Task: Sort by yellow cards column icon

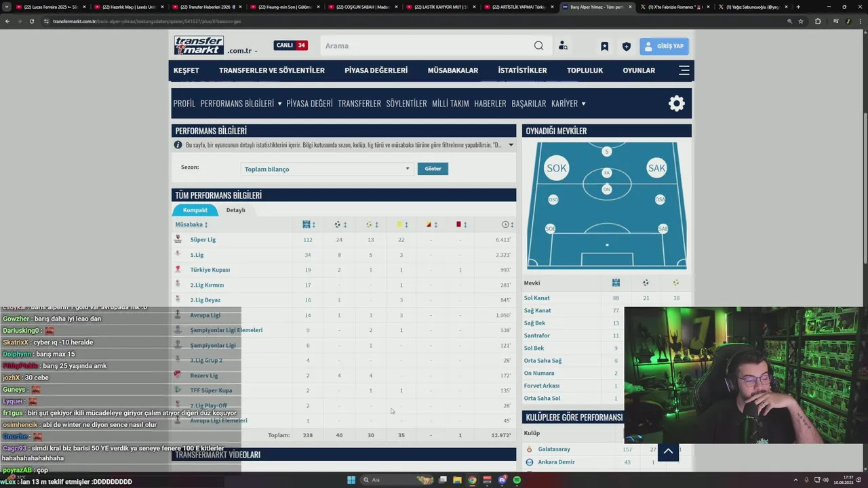Action: point(401,224)
